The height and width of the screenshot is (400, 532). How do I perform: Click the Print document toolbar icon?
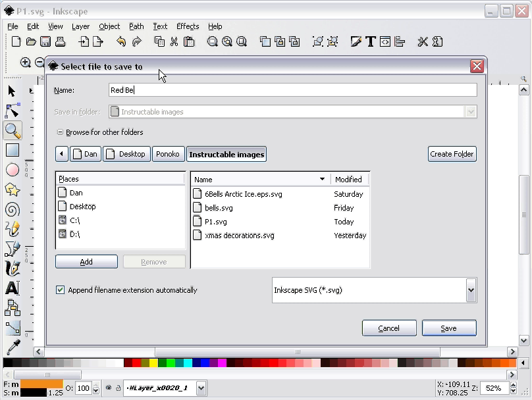(x=60, y=41)
